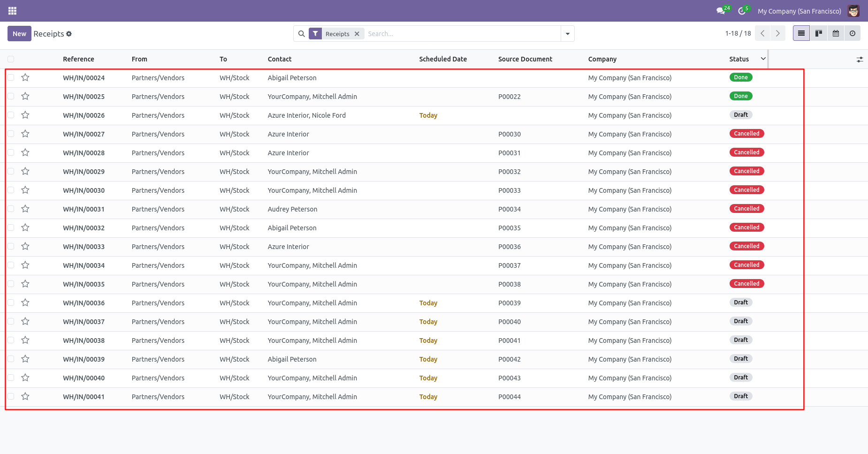868x454 pixels.
Task: Sort by Source Document column
Action: coord(525,59)
